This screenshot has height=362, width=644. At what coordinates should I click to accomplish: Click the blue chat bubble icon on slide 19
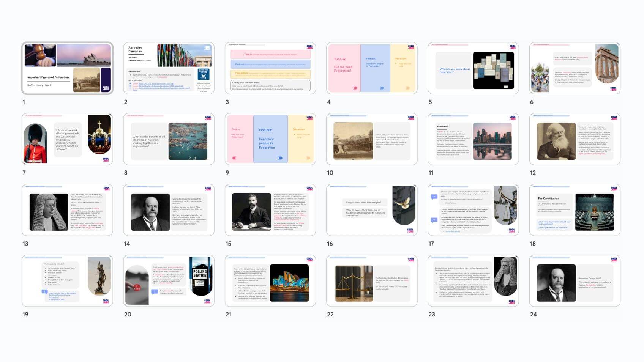click(44, 292)
